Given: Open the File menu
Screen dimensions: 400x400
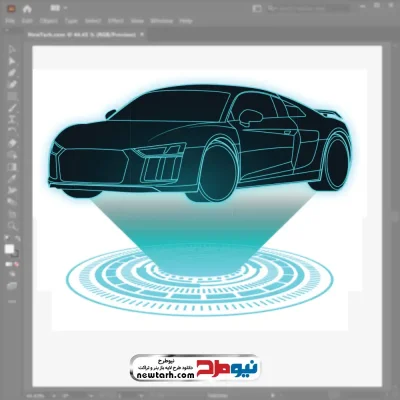Looking at the screenshot, I should point(10,21).
